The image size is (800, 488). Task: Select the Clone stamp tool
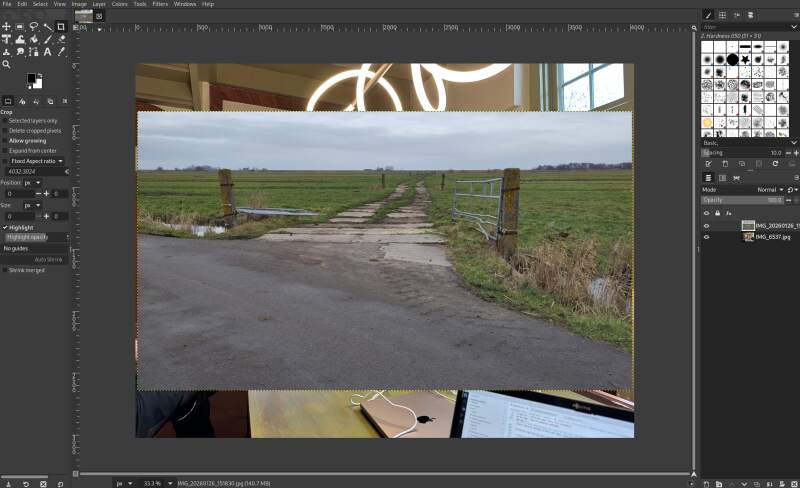coord(6,52)
